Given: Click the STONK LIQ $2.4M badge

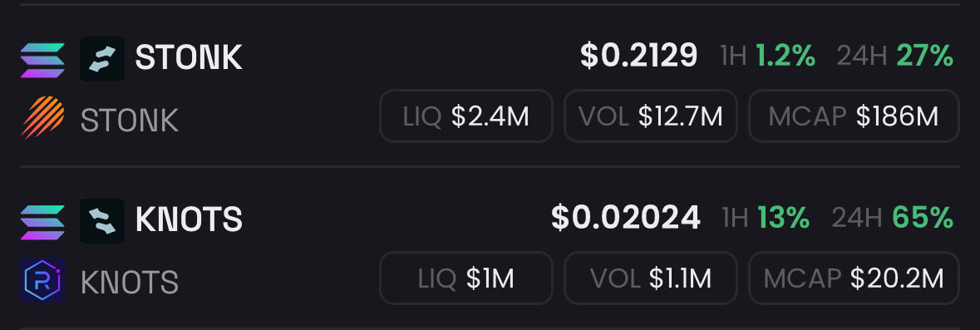Looking at the screenshot, I should [466, 116].
